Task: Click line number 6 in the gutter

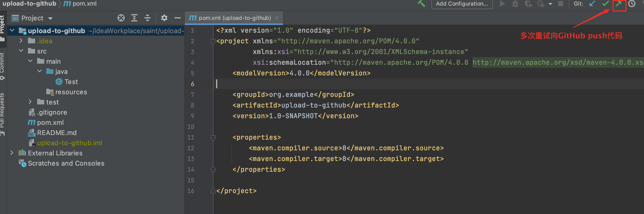Action: pyautogui.click(x=192, y=84)
